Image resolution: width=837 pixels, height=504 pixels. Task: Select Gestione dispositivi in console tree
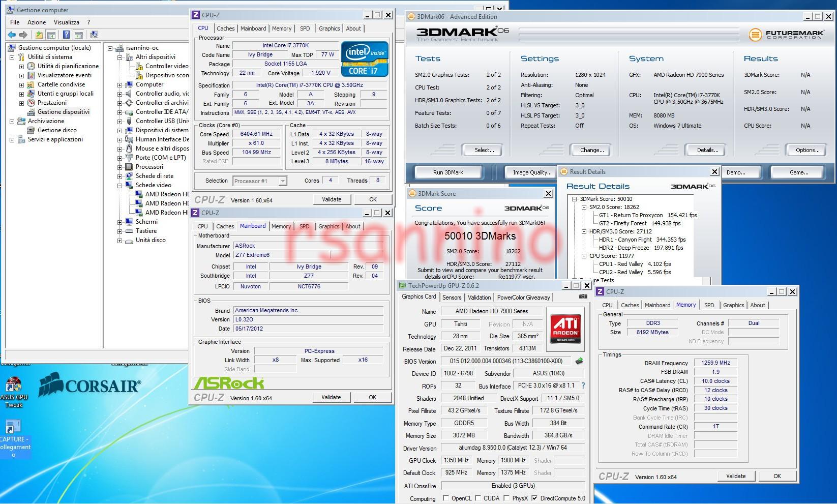point(64,112)
